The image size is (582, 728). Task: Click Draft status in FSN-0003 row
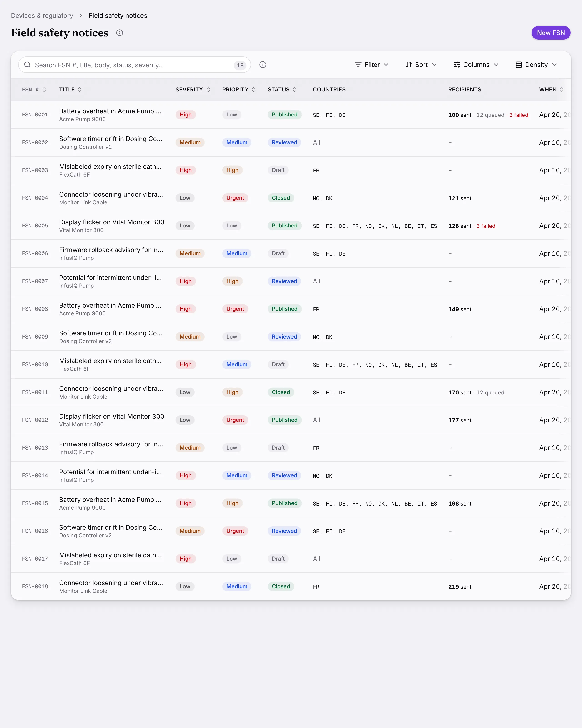click(278, 170)
